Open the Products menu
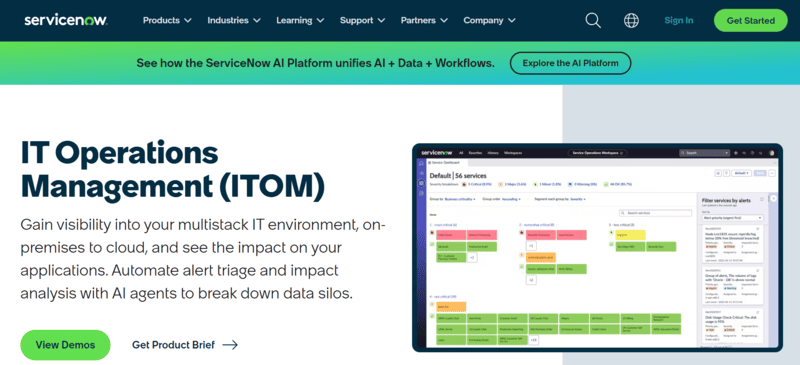Image resolution: width=800 pixels, height=365 pixels. click(167, 20)
